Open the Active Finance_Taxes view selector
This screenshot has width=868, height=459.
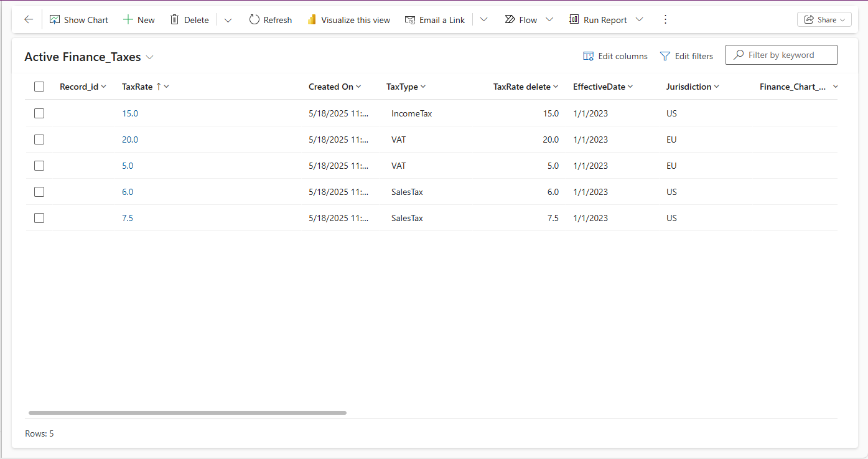pyautogui.click(x=149, y=57)
